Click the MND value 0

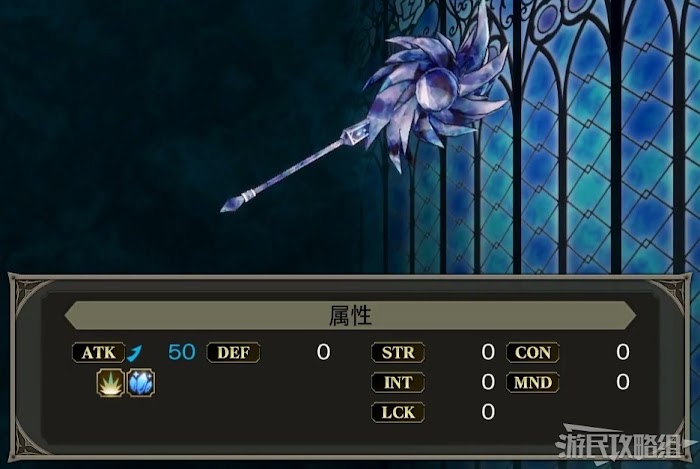pyautogui.click(x=623, y=382)
